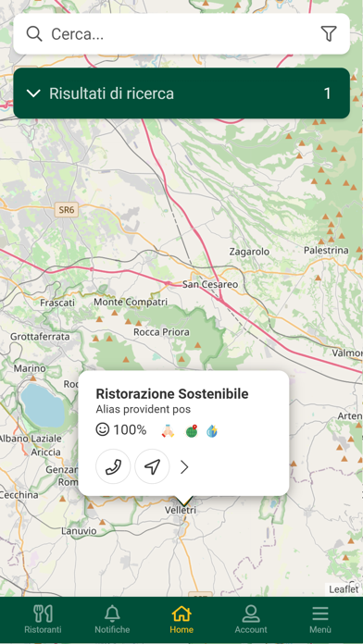This screenshot has width=363, height=644.
Task: Click the green globe badge icon
Action: point(191,431)
